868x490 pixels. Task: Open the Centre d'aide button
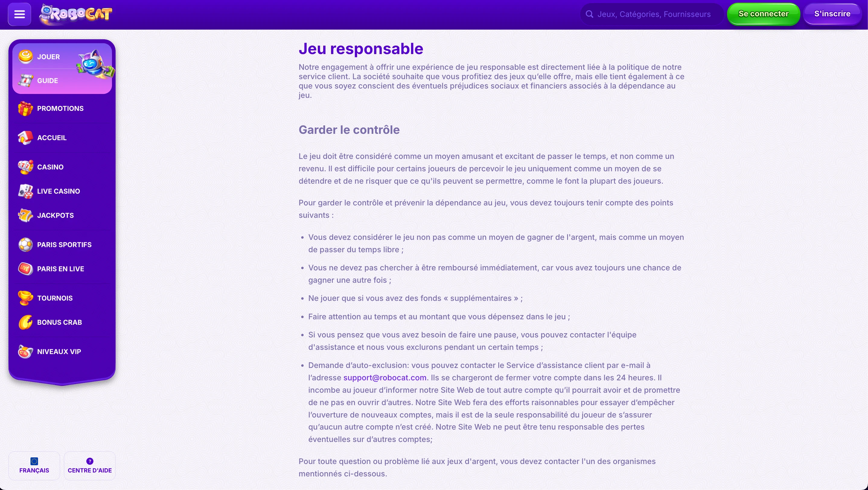click(x=90, y=466)
